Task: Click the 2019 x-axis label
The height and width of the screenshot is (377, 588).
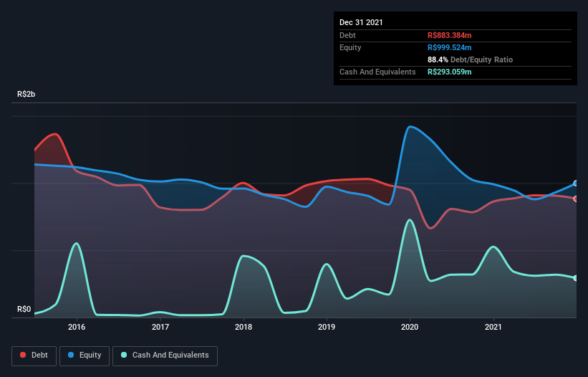Action: (327, 327)
